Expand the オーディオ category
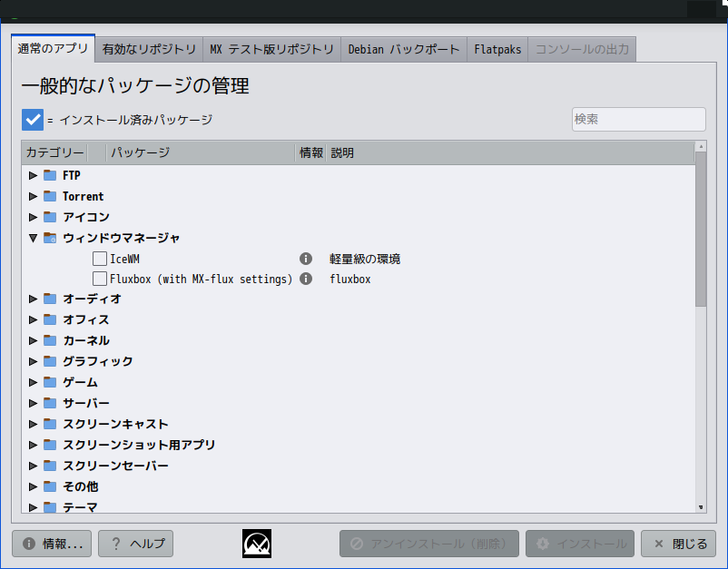728x569 pixels. [x=33, y=299]
